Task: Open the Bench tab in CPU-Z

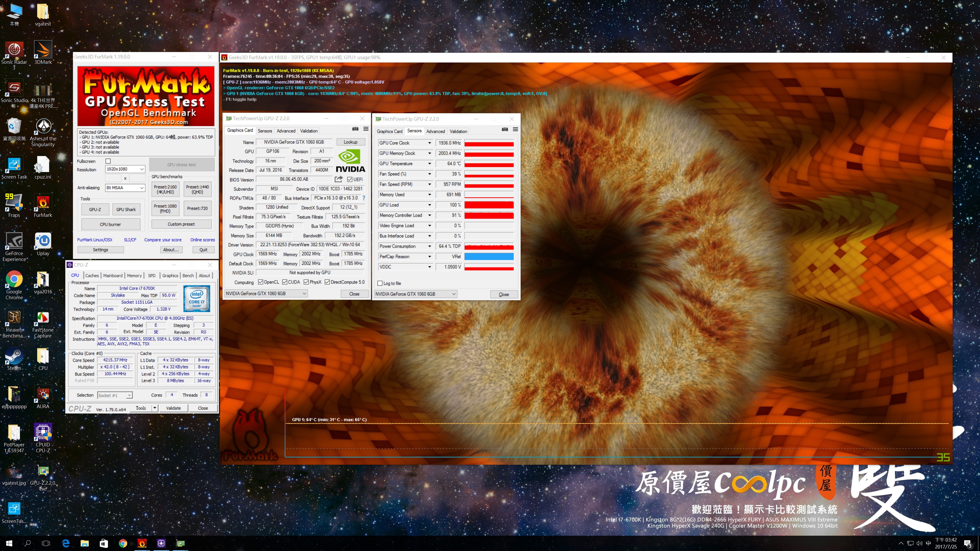Action: (x=188, y=276)
